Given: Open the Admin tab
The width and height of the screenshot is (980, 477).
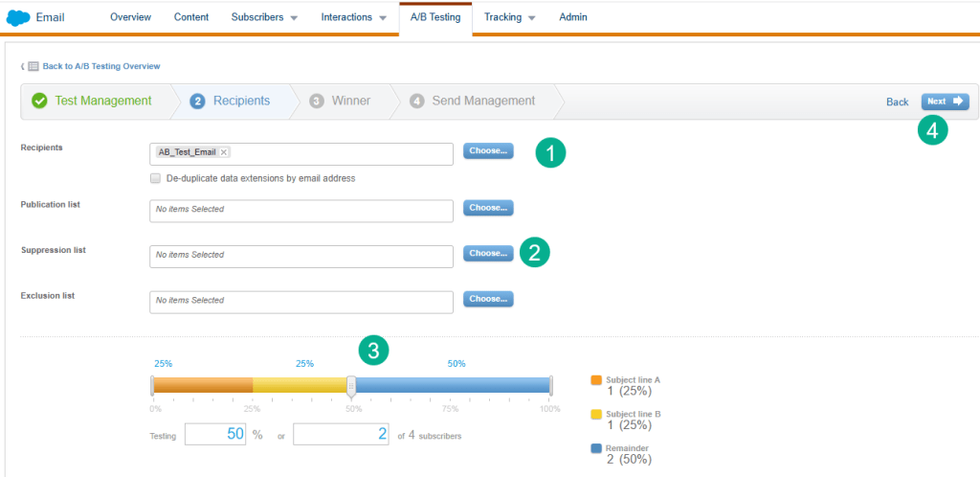Looking at the screenshot, I should coord(573,17).
